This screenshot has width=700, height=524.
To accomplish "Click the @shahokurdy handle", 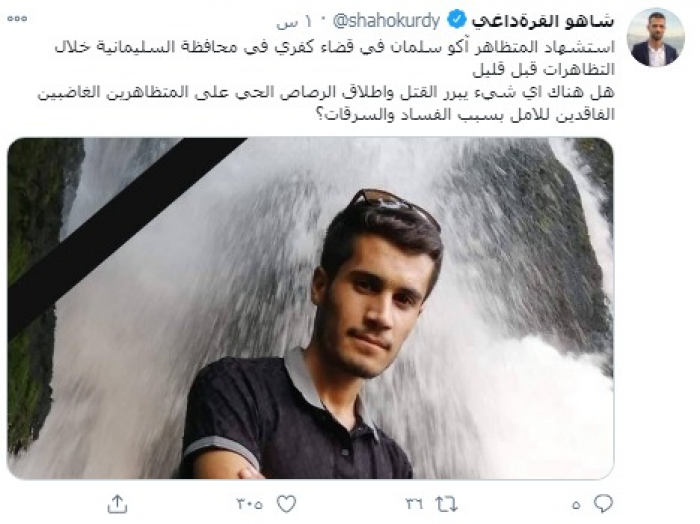I will [387, 21].
